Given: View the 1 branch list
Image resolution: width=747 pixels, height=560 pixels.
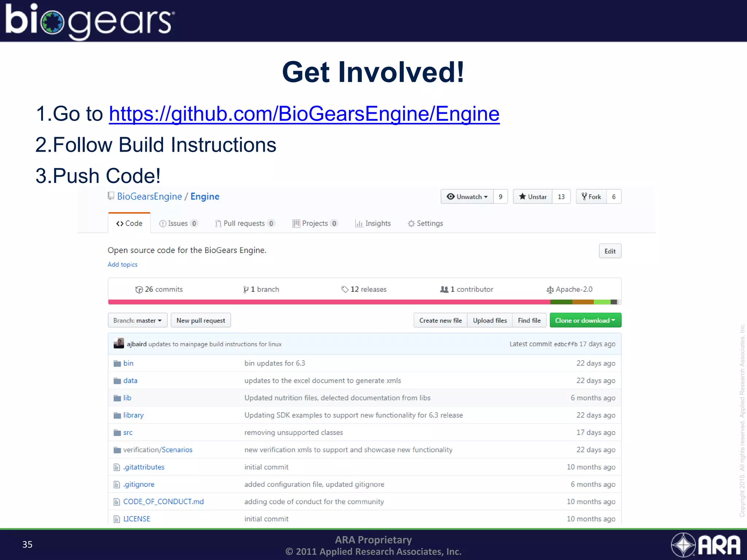Looking at the screenshot, I should pyautogui.click(x=261, y=289).
